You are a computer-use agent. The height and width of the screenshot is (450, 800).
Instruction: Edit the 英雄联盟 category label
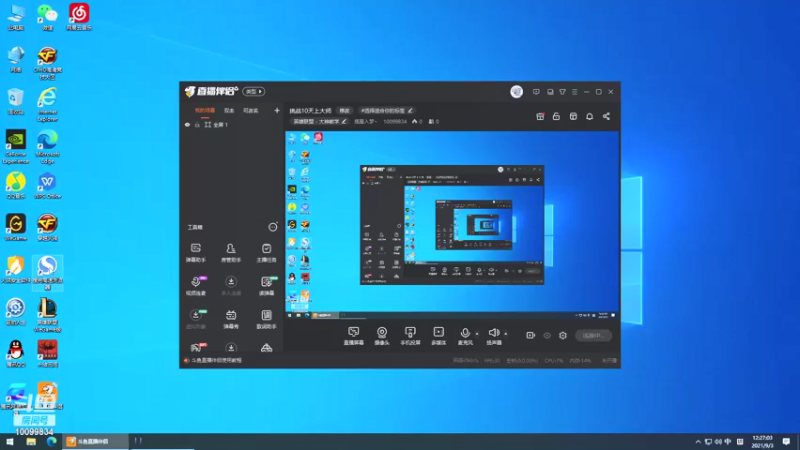tap(319, 121)
